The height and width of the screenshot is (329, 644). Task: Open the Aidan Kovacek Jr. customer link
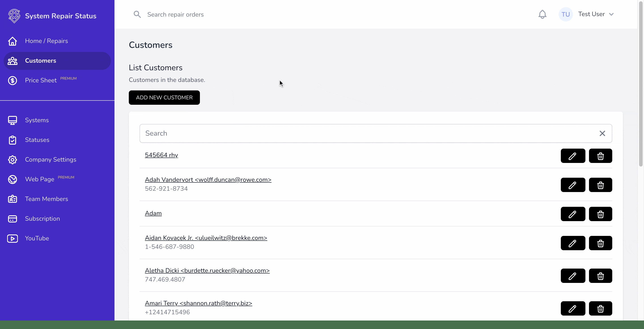206,238
